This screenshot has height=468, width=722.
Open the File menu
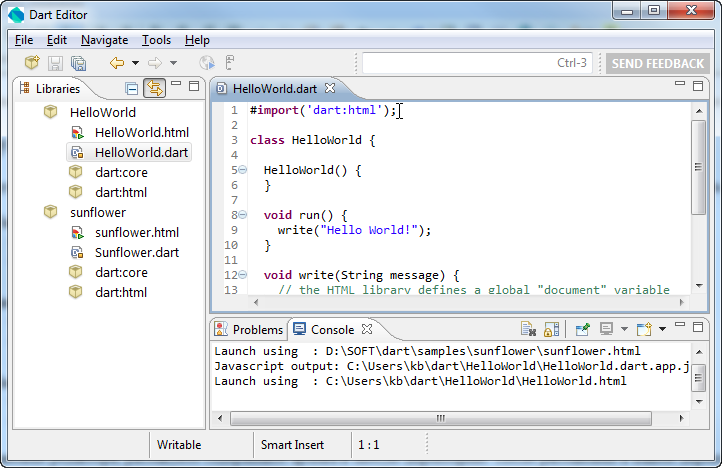pyautogui.click(x=23, y=40)
